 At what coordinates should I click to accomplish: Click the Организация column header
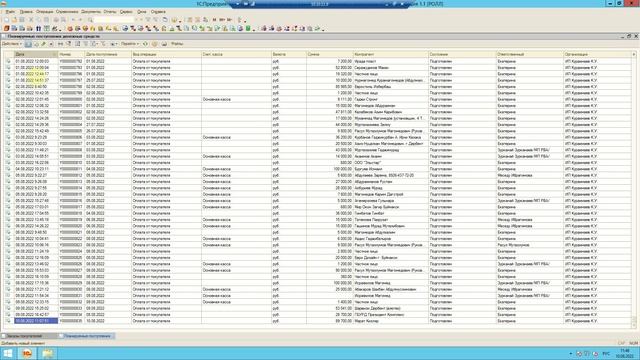click(598, 54)
